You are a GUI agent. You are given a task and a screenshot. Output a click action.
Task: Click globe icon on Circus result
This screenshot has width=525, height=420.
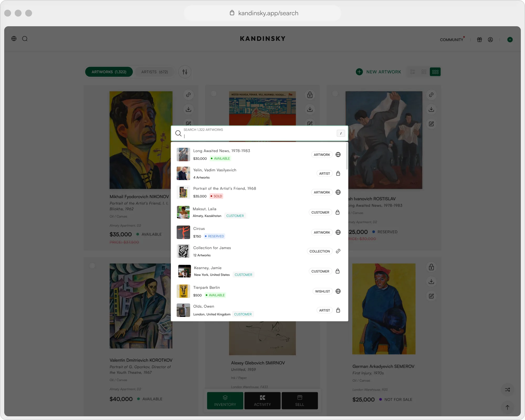click(338, 232)
